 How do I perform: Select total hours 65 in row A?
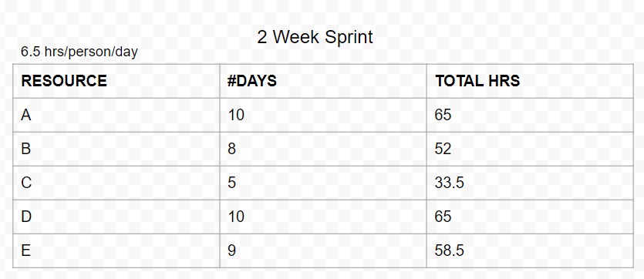click(530, 115)
